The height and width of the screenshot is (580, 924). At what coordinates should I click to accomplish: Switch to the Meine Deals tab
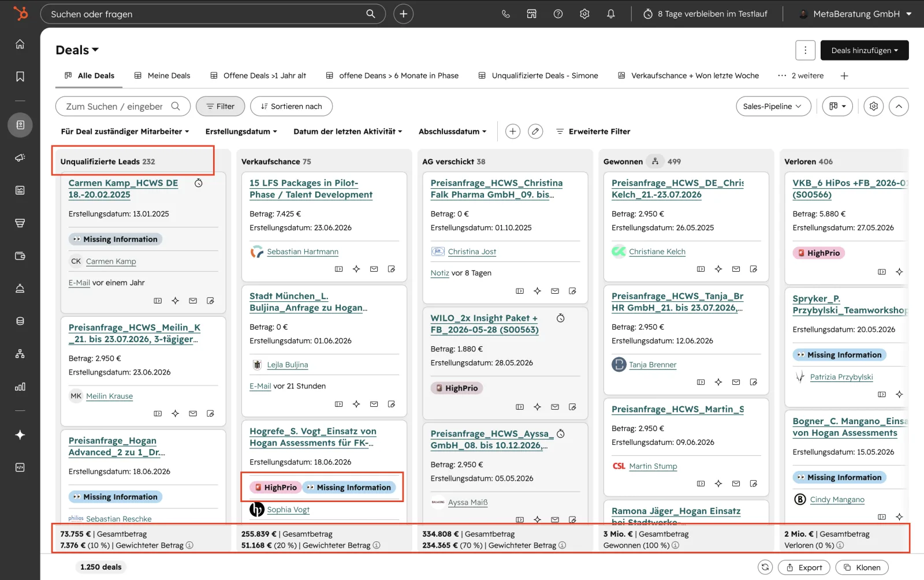[162, 76]
